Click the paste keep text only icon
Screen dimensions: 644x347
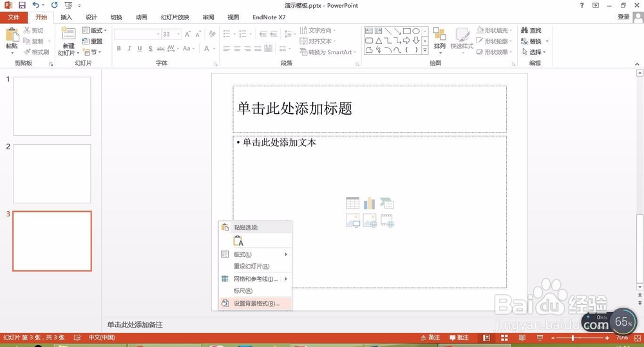[x=238, y=241]
